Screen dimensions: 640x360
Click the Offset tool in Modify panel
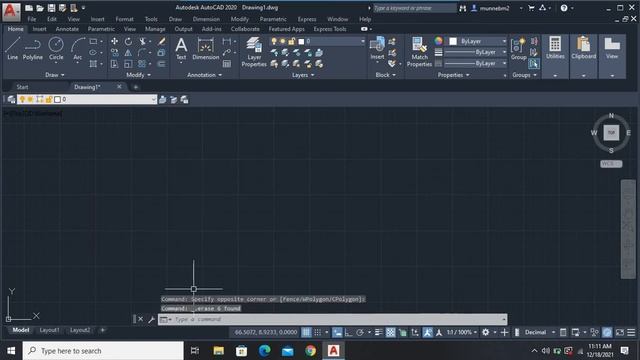(162, 64)
